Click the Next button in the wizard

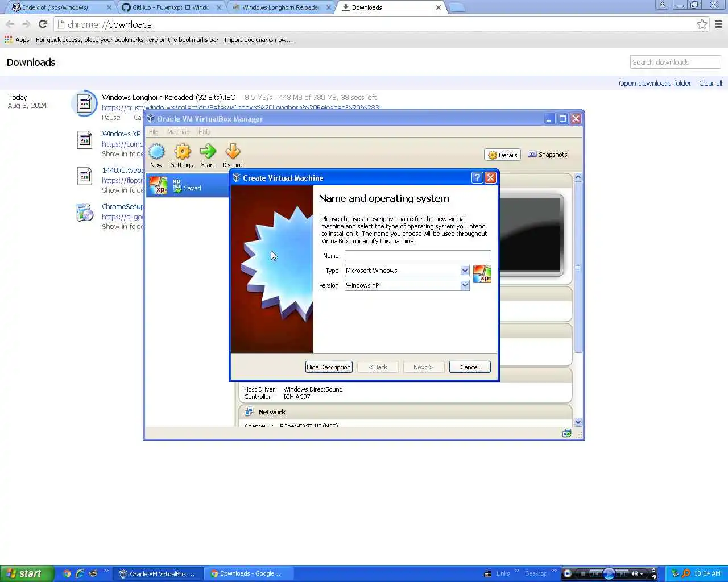pyautogui.click(x=423, y=367)
